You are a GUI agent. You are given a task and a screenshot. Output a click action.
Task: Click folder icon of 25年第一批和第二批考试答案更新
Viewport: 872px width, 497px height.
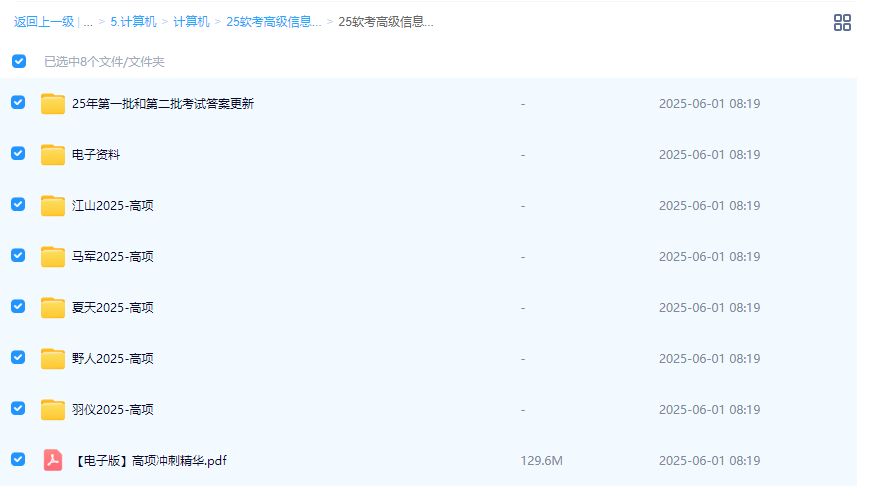coord(53,104)
